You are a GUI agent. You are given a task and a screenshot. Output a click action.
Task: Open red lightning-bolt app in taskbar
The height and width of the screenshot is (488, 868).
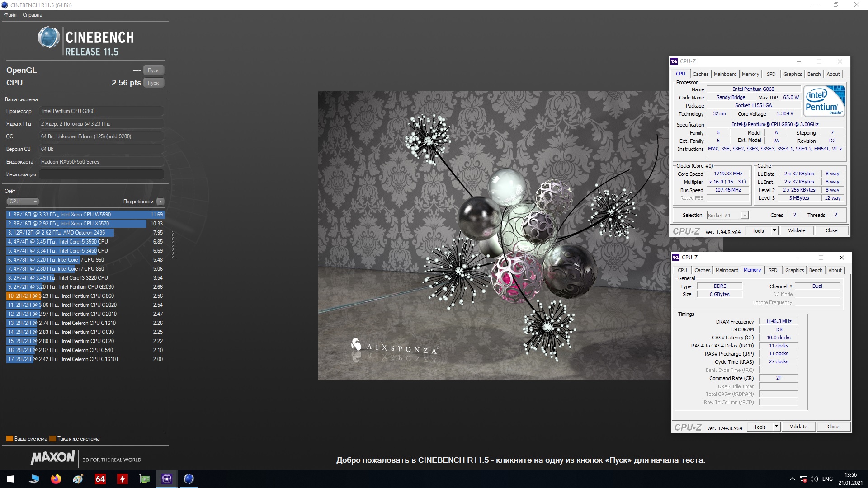click(122, 479)
